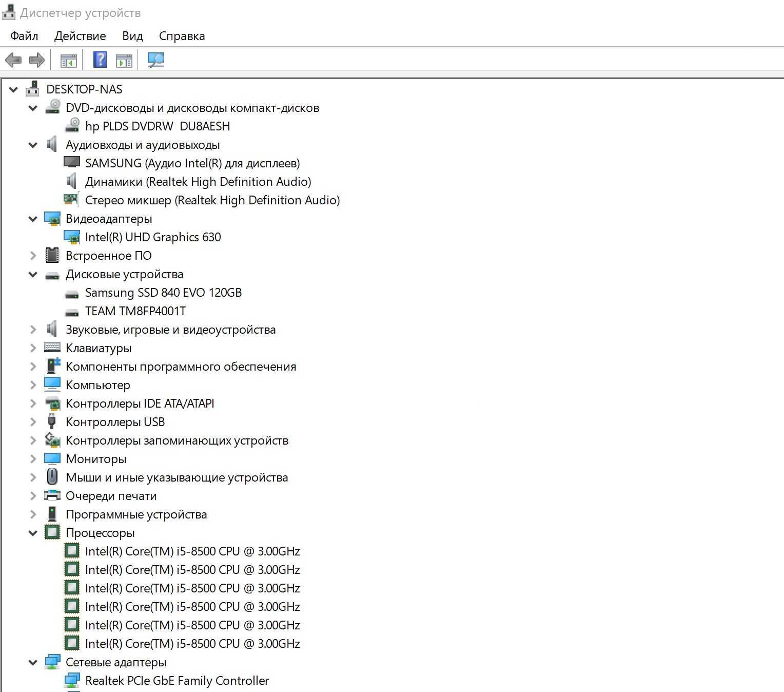Open Help via the blue question mark icon
The height and width of the screenshot is (692, 784).
(100, 60)
